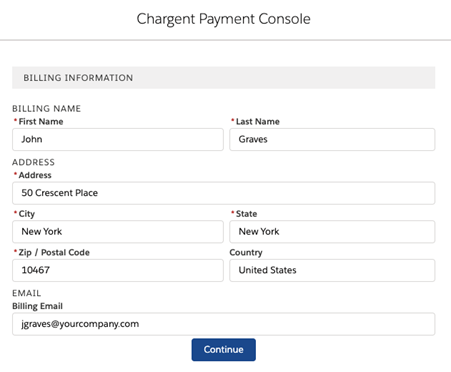Select the Address field with 50 Crescent Place

tap(224, 193)
